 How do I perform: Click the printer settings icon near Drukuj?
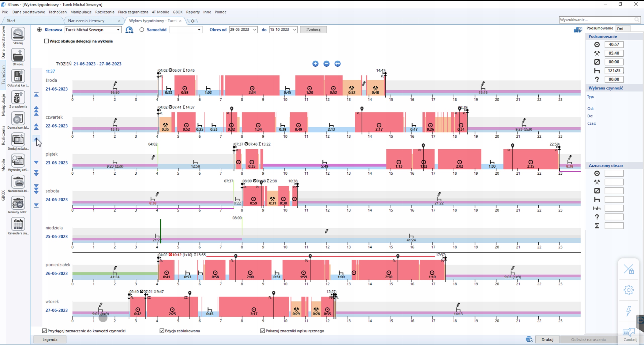click(x=529, y=339)
